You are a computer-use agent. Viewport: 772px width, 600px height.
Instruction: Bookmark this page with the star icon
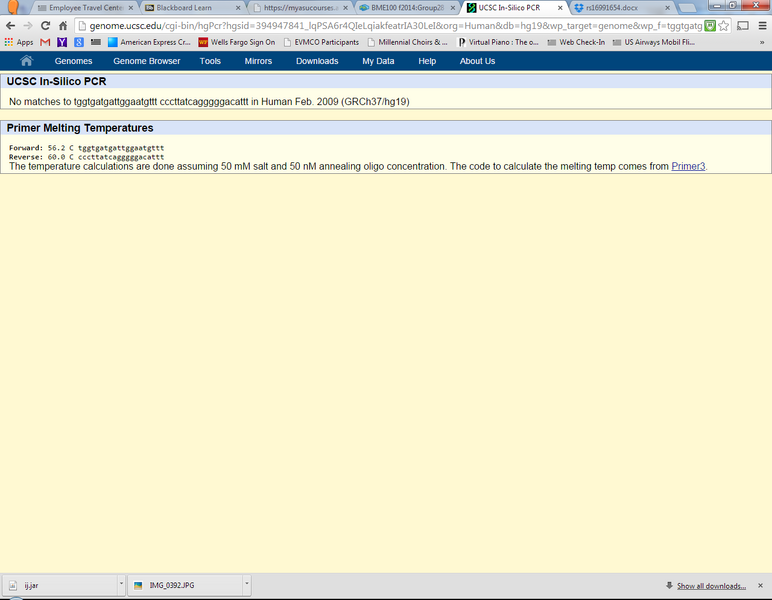(724, 25)
